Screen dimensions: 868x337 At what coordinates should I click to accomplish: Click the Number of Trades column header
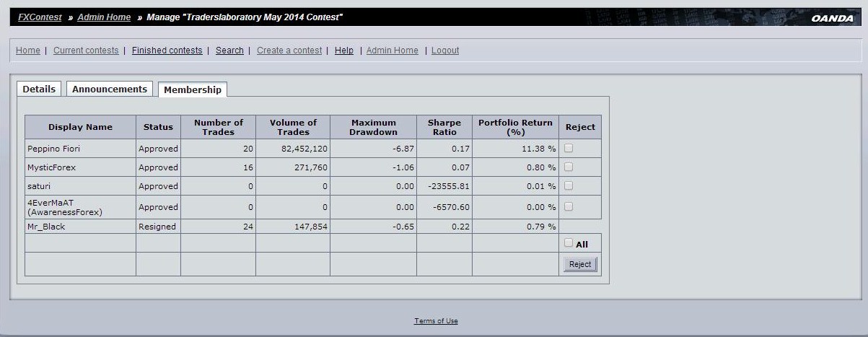(x=218, y=127)
